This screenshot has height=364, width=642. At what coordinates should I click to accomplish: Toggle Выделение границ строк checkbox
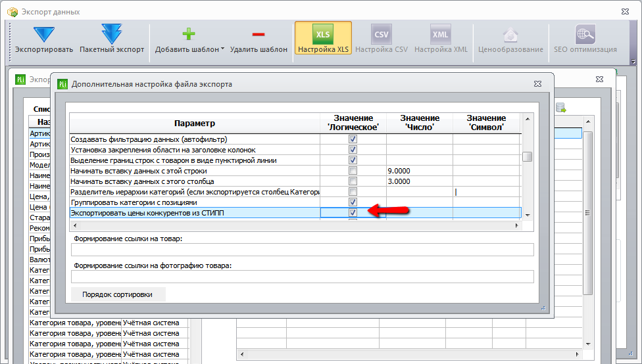pos(353,160)
